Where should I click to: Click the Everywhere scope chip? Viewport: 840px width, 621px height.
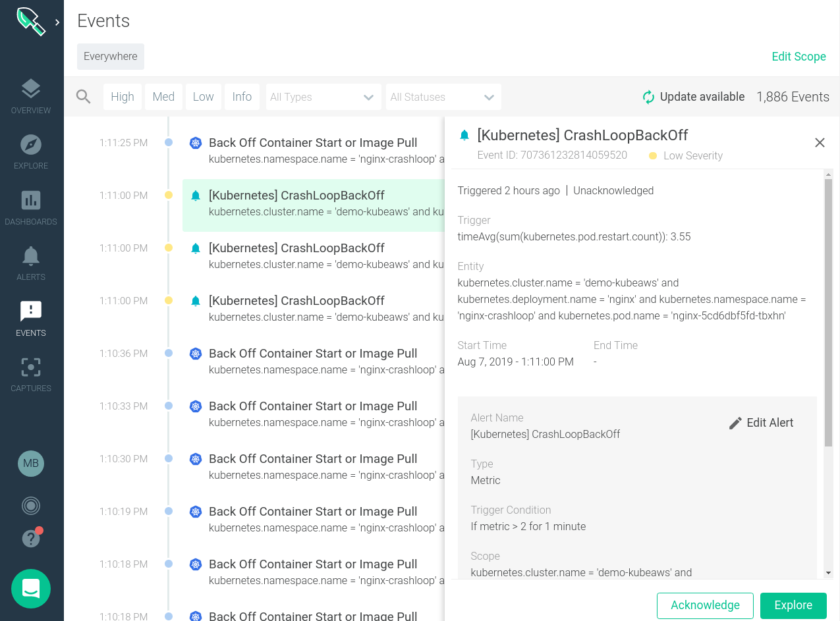110,57
